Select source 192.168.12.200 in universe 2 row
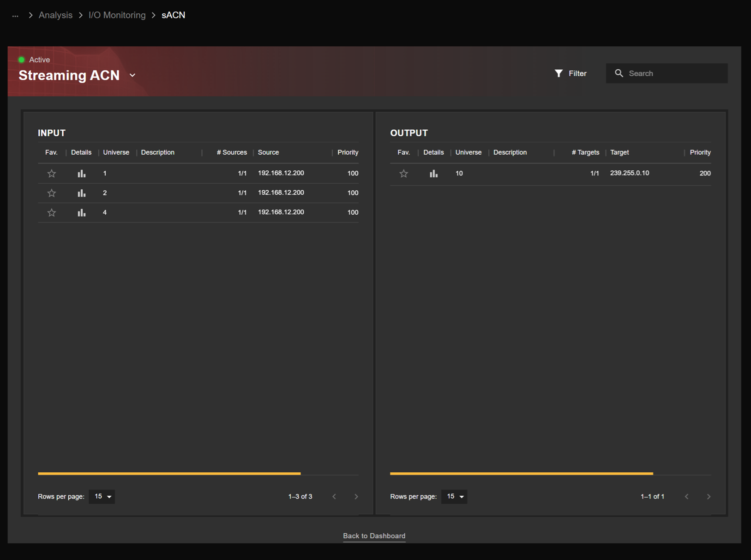751x560 pixels. [x=281, y=193]
